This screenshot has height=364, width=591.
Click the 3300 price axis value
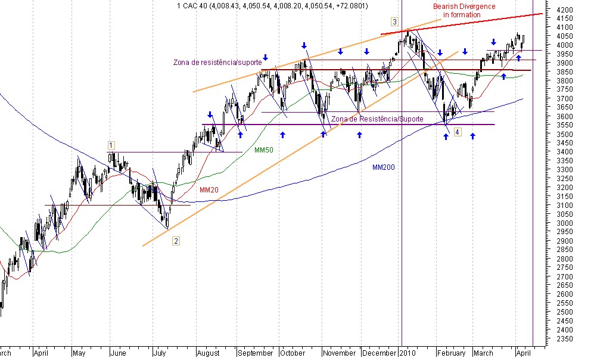(x=564, y=170)
